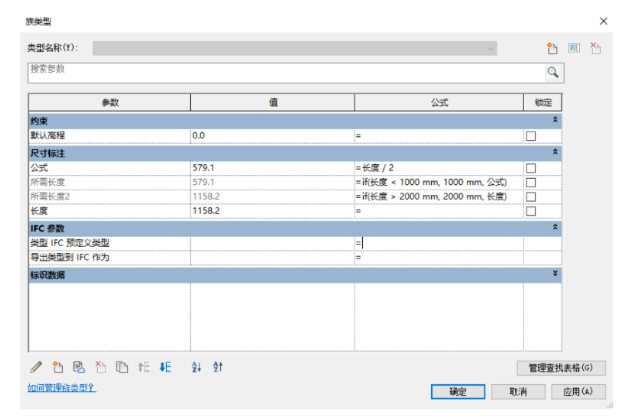Toggle lock checkbox for 公式 parameter row
Image resolution: width=625 pixels, height=419 pixels.
[x=531, y=168]
